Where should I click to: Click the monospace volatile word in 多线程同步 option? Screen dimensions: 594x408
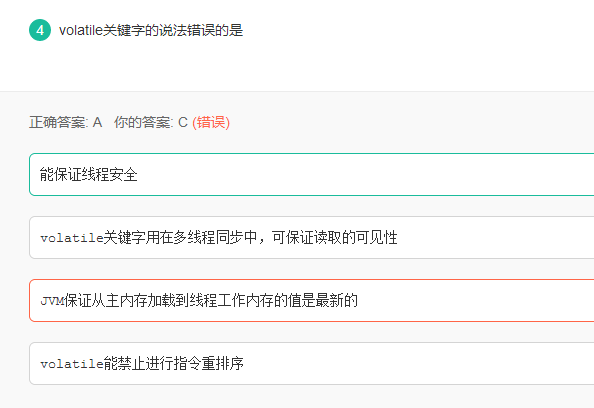tap(72, 238)
